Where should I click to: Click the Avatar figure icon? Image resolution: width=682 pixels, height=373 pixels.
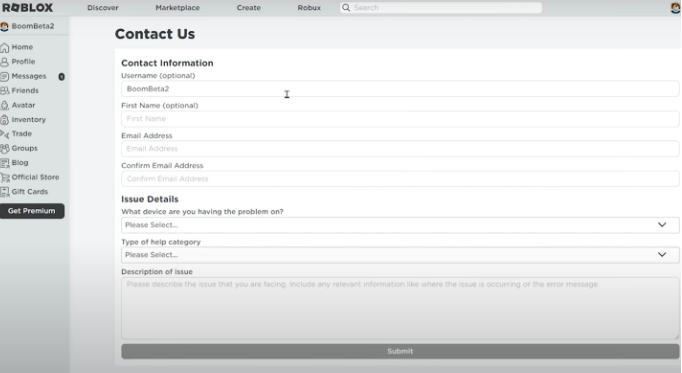click(5, 105)
